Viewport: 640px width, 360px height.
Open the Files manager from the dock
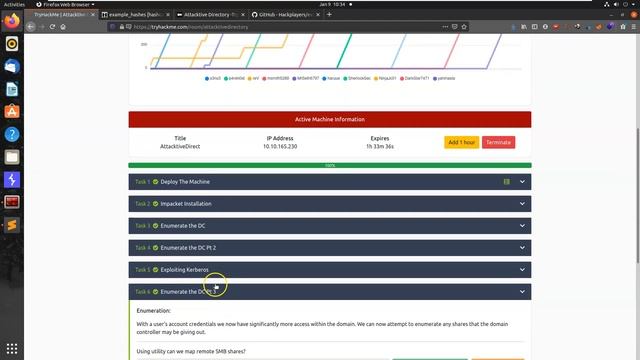click(12, 157)
